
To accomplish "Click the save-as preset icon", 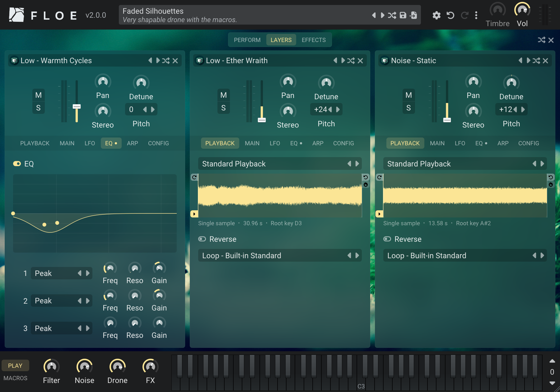I will pos(413,15).
